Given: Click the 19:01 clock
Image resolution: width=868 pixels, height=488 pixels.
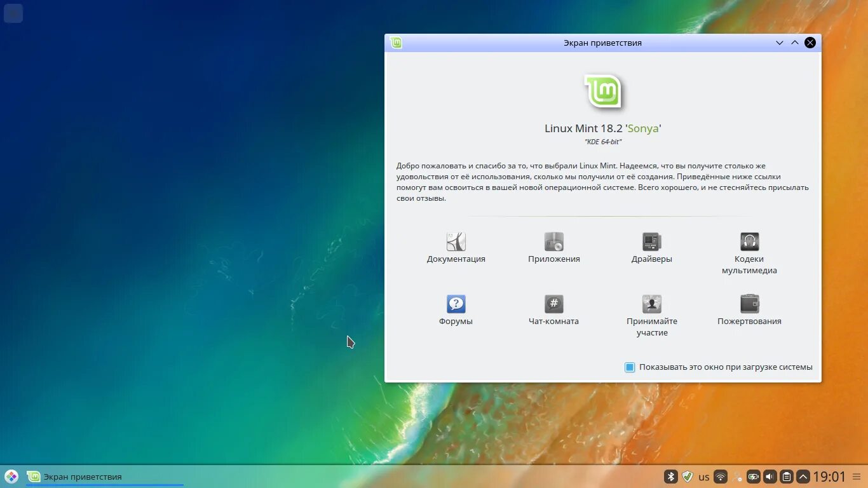Looking at the screenshot, I should point(829,477).
